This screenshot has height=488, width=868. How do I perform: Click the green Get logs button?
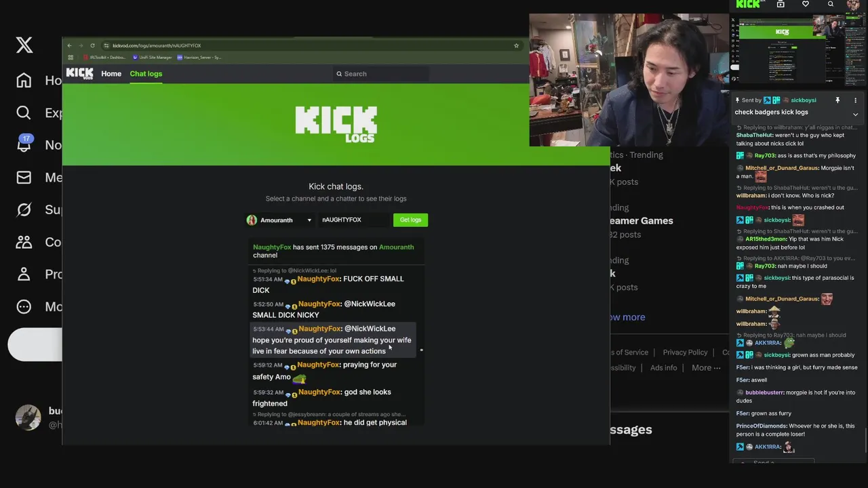(x=410, y=220)
